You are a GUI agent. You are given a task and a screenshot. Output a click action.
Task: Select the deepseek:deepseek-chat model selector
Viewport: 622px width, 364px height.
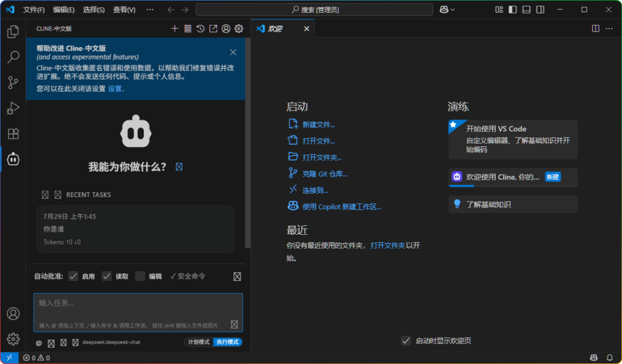pos(112,342)
